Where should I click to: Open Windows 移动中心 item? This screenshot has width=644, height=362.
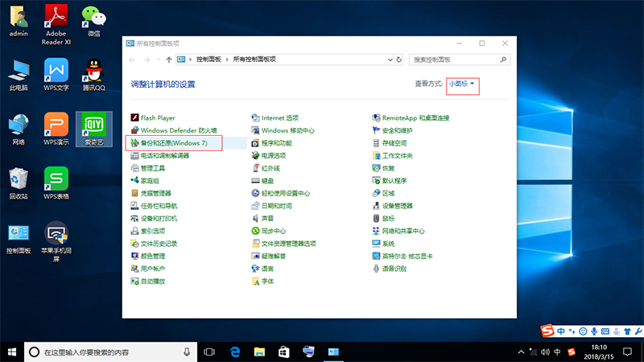(x=283, y=130)
